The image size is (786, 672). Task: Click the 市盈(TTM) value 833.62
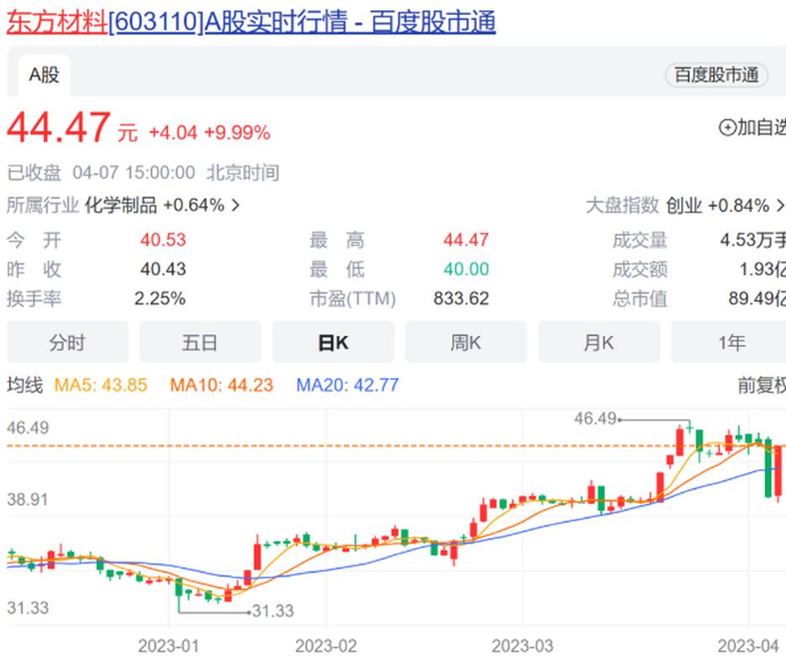tap(461, 298)
